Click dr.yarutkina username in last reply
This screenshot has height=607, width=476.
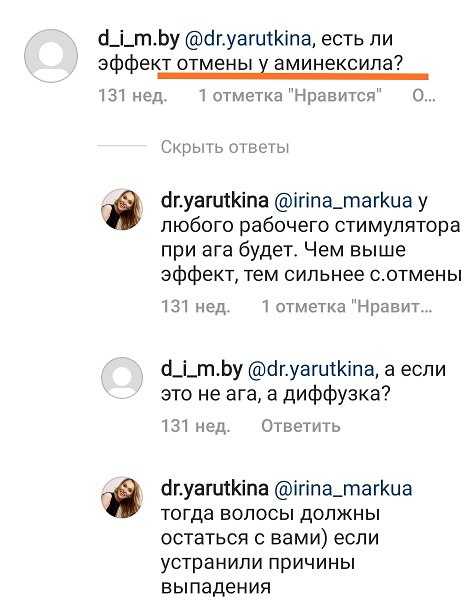[215, 489]
